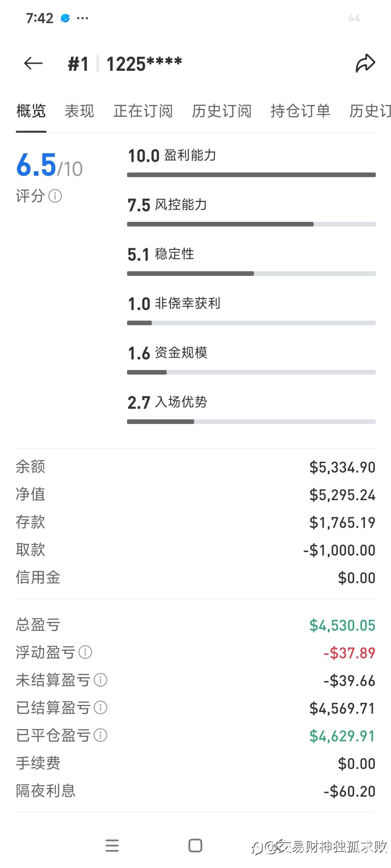
Task: Open the info icon beside 评分
Action: point(55,196)
